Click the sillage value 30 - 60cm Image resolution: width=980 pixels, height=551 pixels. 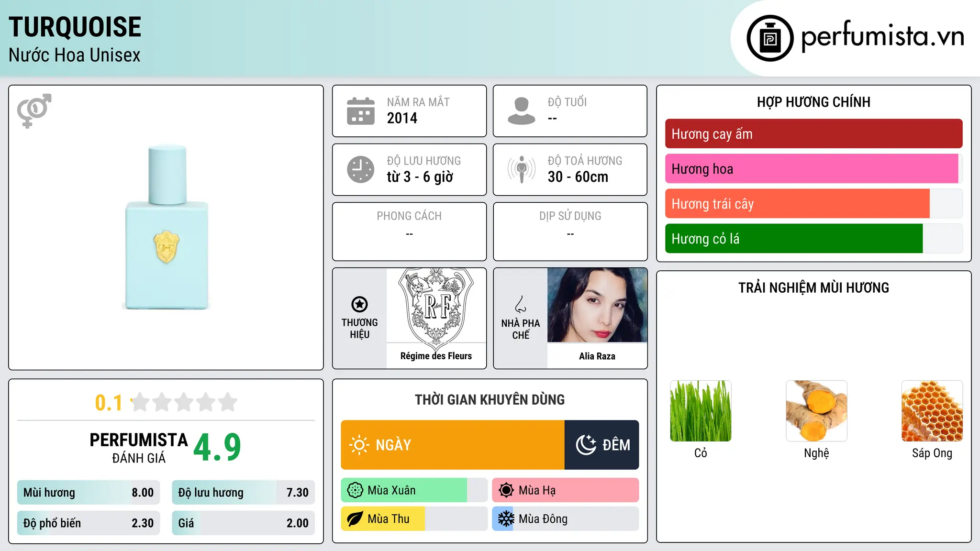tap(578, 177)
